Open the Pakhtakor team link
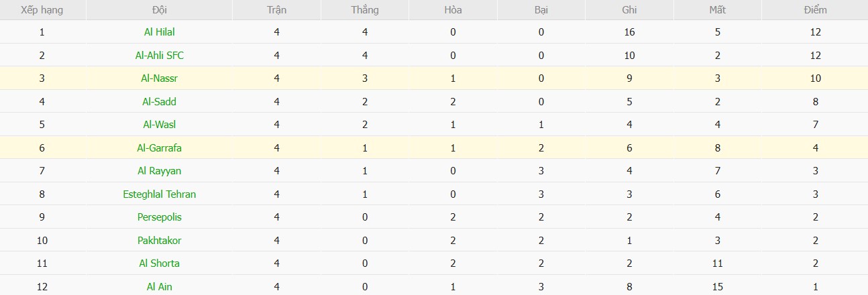Image resolution: width=868 pixels, height=295 pixels. click(160, 240)
